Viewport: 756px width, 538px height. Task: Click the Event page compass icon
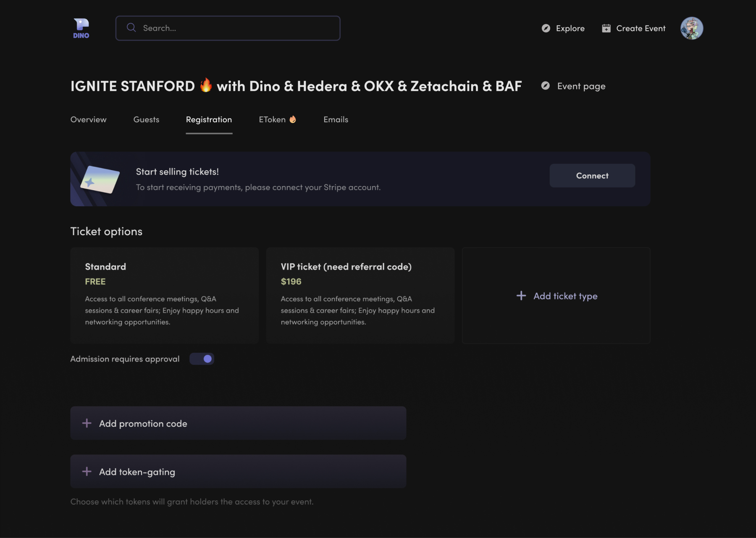pyautogui.click(x=545, y=86)
